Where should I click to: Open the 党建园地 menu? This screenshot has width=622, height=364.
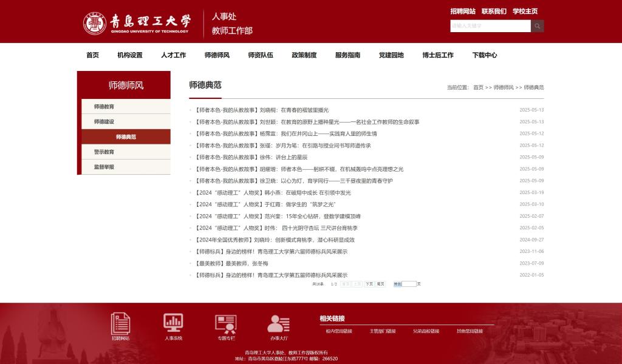(391, 55)
